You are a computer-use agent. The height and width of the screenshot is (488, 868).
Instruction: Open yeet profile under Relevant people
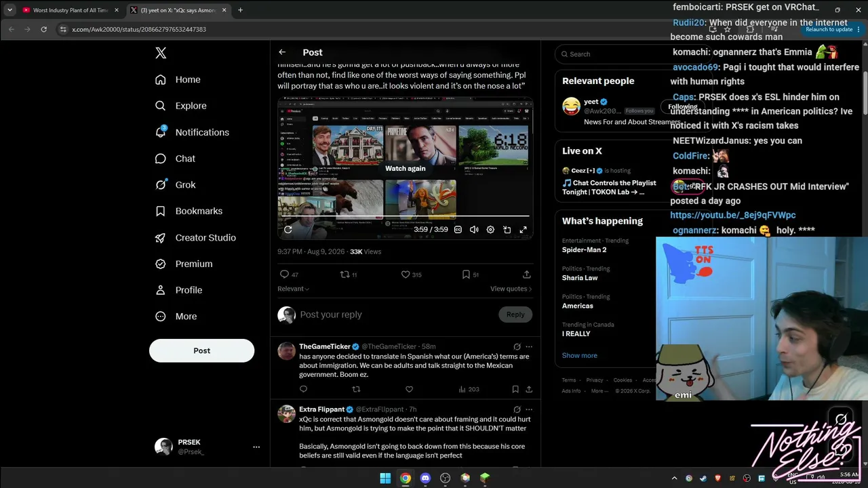pos(591,102)
